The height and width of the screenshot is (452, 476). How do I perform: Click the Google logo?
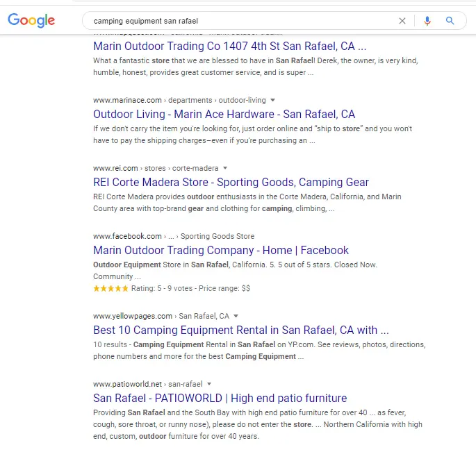[31, 20]
